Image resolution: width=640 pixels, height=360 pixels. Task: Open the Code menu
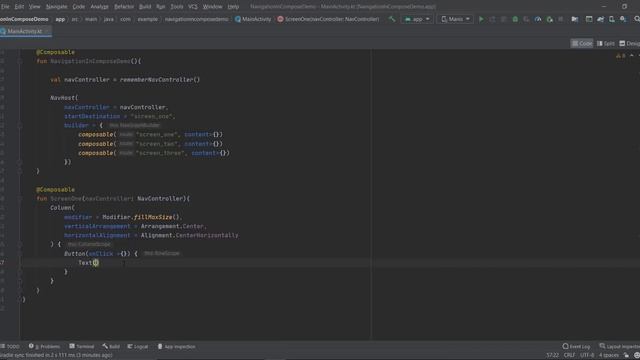tap(78, 7)
